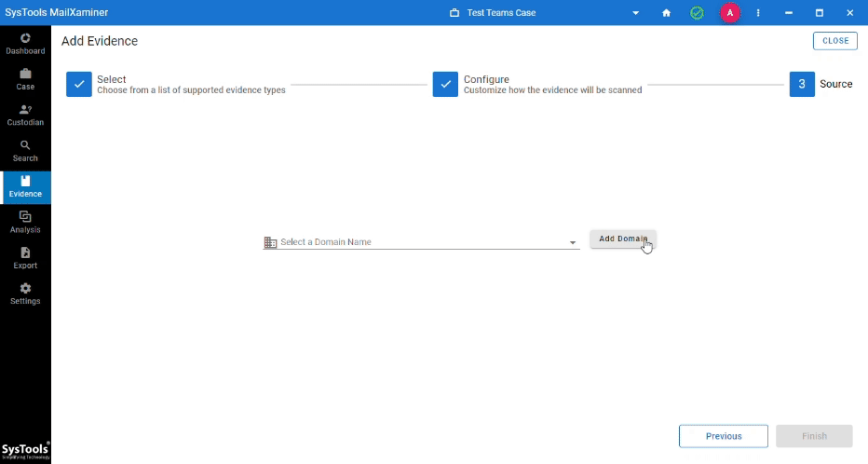
Task: Click the Test Teams Case title
Action: point(501,13)
